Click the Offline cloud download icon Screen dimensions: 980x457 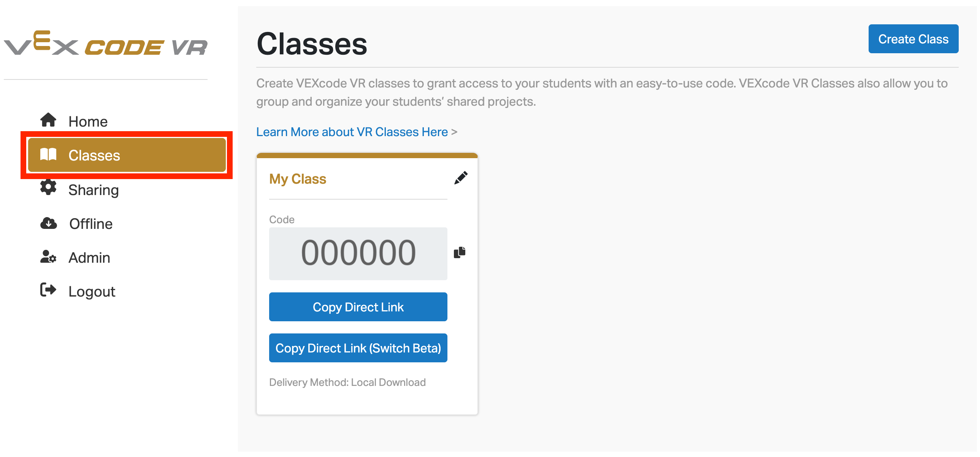(x=49, y=223)
